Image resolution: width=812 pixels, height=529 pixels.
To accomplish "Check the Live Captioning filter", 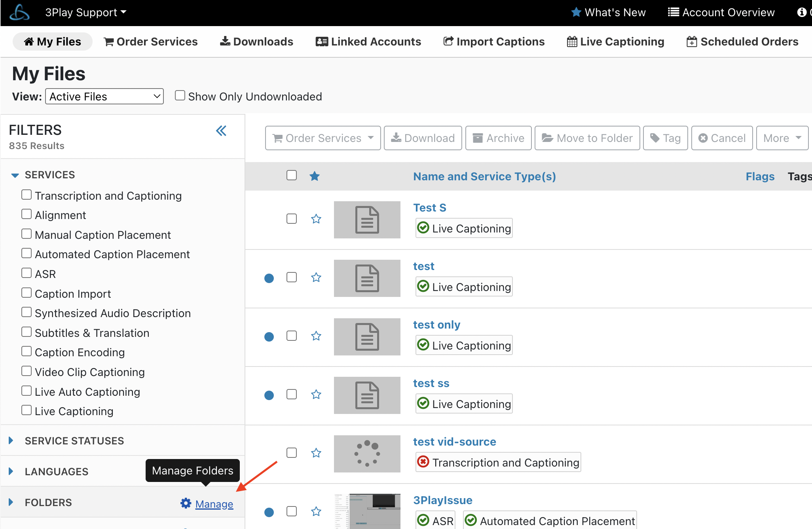I will pyautogui.click(x=27, y=410).
